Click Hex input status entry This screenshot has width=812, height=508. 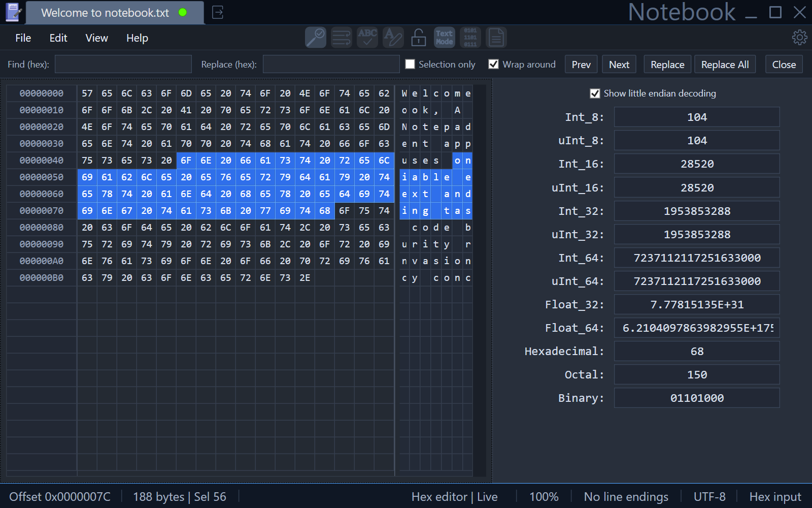775,497
